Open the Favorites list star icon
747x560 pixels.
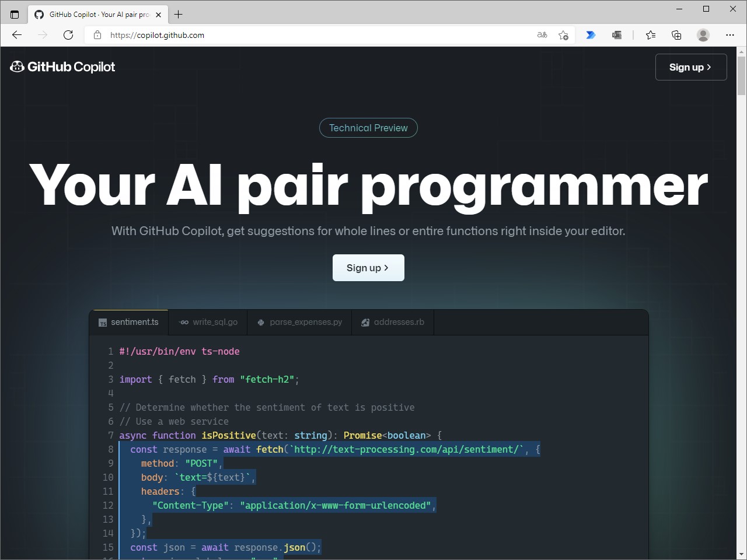click(x=651, y=35)
